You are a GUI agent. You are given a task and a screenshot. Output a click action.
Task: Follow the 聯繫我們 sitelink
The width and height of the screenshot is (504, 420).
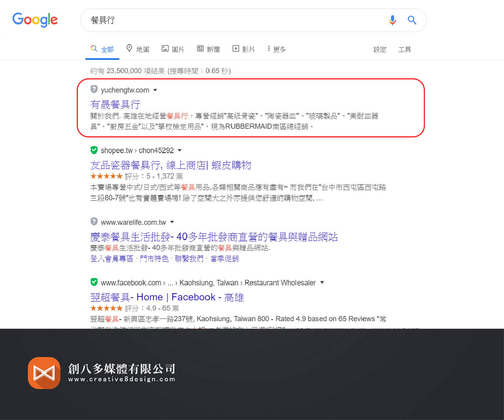pyautogui.click(x=189, y=259)
